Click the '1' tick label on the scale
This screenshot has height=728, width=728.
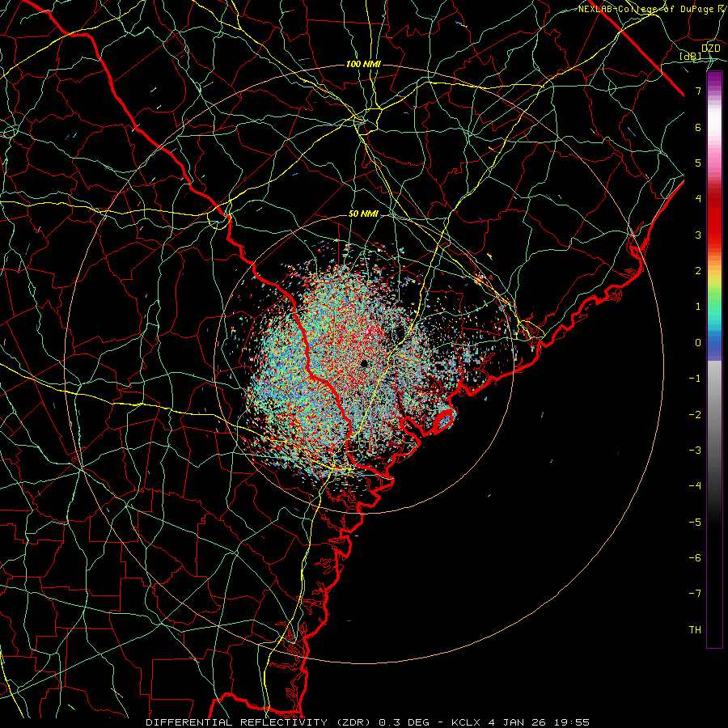click(x=698, y=307)
